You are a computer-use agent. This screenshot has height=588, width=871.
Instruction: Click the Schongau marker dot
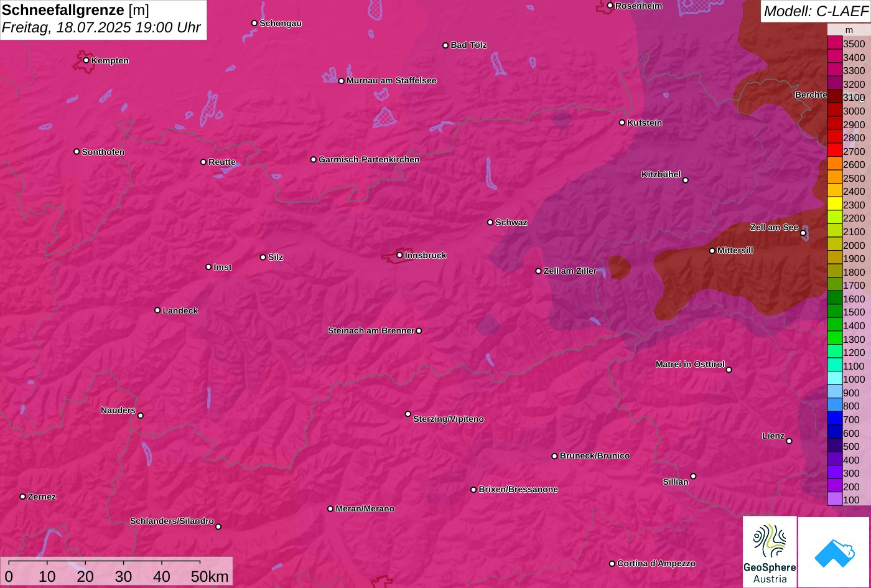[254, 23]
